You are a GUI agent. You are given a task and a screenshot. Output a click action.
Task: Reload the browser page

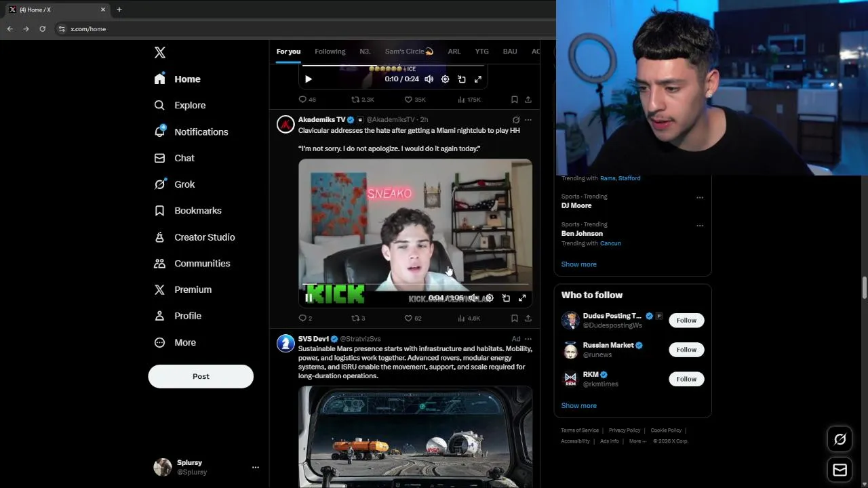[42, 29]
